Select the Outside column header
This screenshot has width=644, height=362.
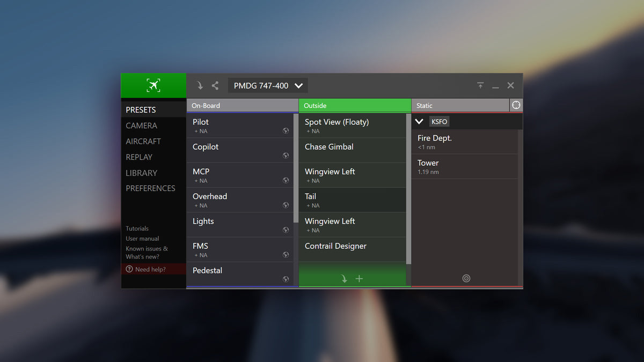354,106
